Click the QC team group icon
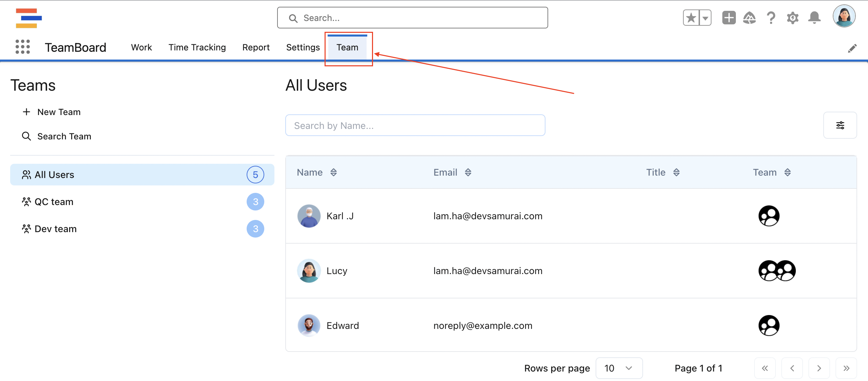Screen dimensions: 868x381 26,201
